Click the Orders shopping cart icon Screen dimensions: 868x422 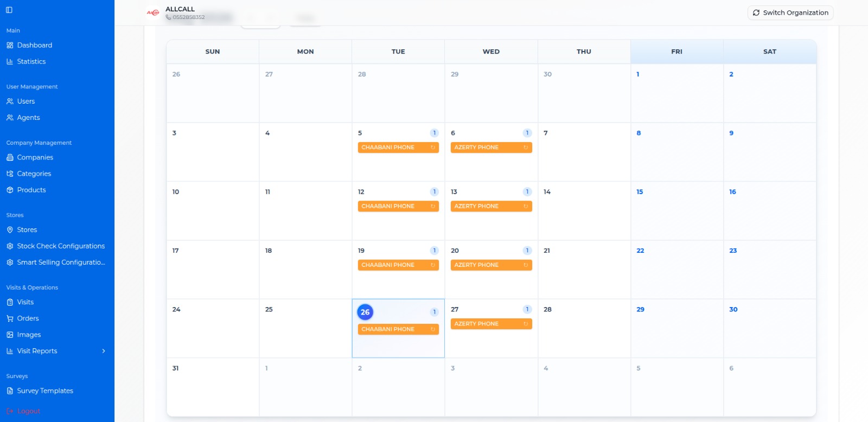[10, 318]
